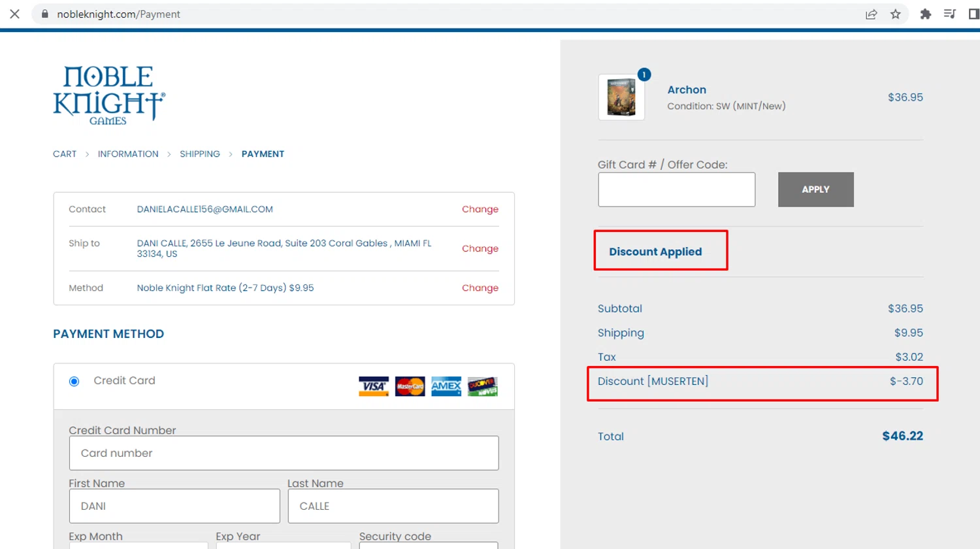Click the PAYMENT METHOD heading
The width and height of the screenshot is (980, 549).
108,334
